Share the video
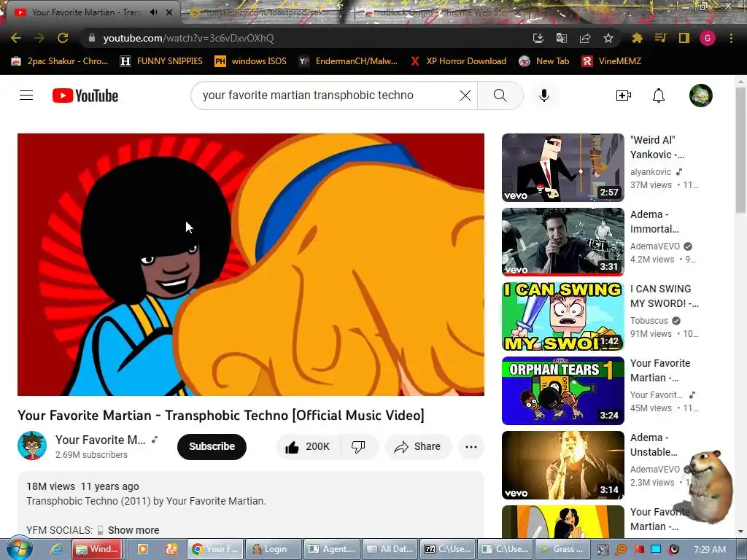This screenshot has height=560, width=747. 418,447
